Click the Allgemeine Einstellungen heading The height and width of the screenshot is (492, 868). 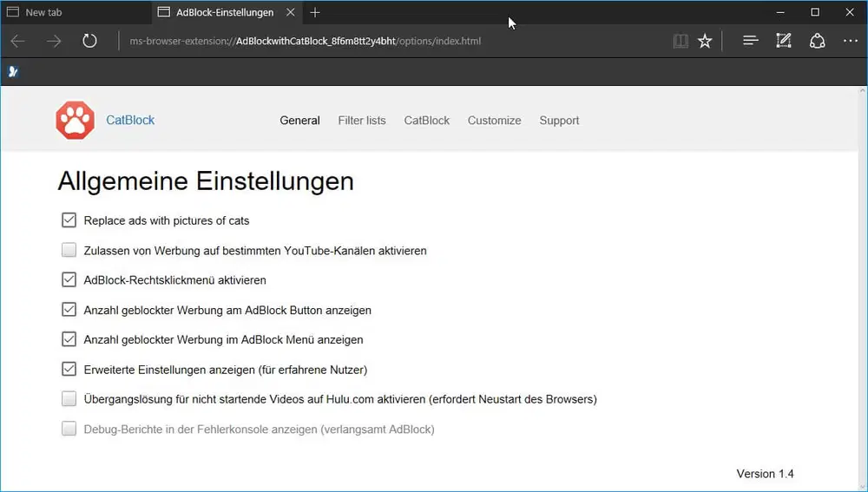206,181
